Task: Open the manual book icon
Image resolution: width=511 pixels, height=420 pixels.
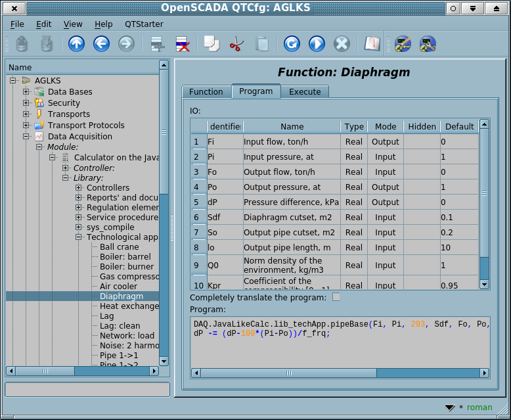Action: (x=372, y=44)
